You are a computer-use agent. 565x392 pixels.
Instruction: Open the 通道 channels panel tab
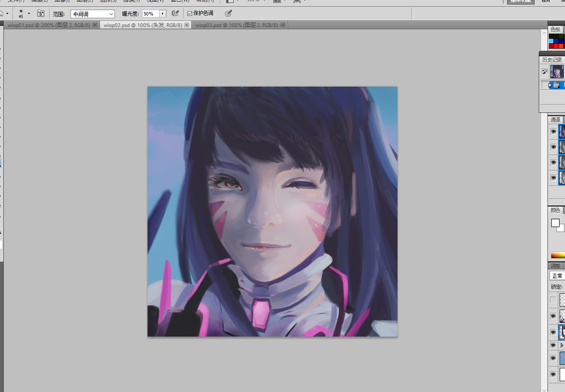[x=555, y=120]
